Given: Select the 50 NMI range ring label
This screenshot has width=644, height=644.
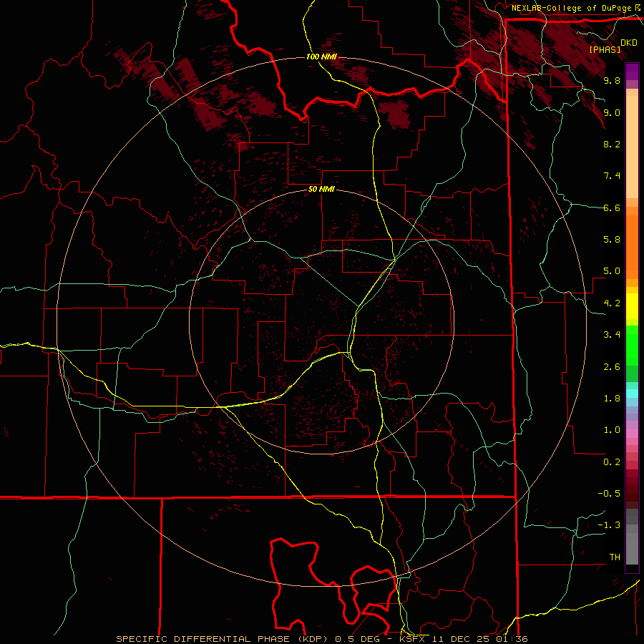Looking at the screenshot, I should [x=321, y=190].
